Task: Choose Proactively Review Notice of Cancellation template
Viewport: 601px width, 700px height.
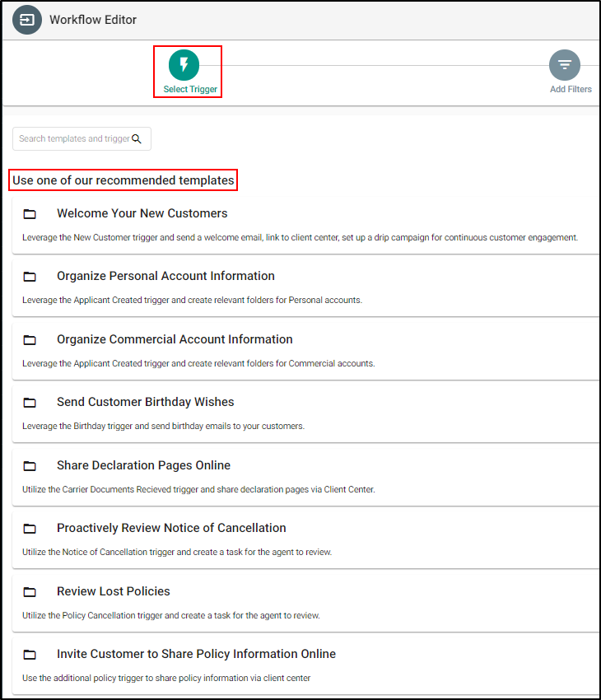Action: (171, 528)
